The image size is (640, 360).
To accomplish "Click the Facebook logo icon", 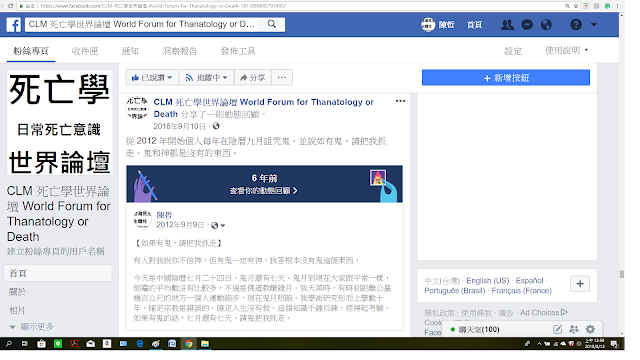I will [x=13, y=24].
